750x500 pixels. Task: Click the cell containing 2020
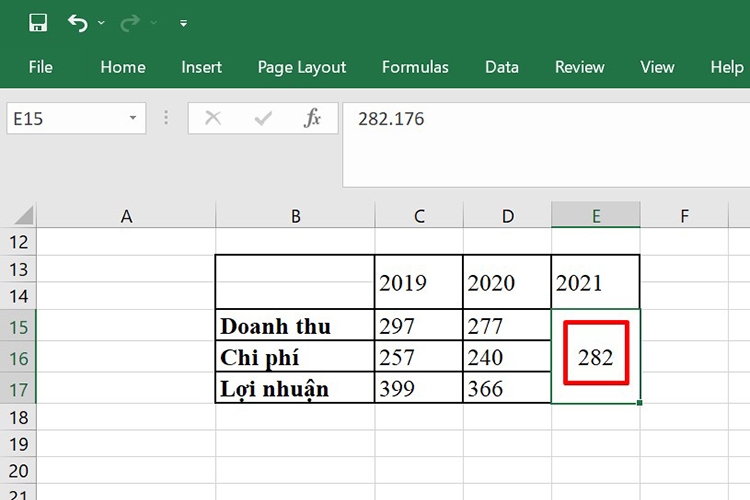(x=507, y=282)
